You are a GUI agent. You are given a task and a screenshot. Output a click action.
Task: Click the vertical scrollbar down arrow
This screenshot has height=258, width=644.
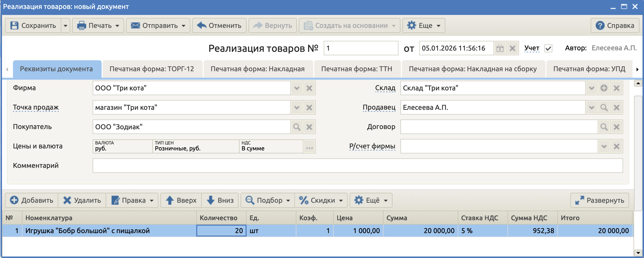(x=638, y=253)
